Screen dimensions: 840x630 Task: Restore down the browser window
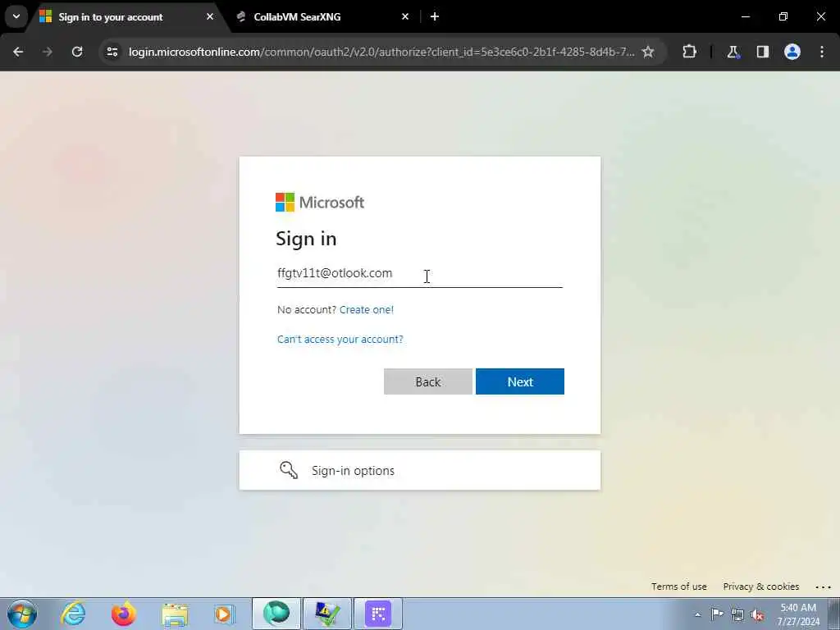pyautogui.click(x=783, y=16)
